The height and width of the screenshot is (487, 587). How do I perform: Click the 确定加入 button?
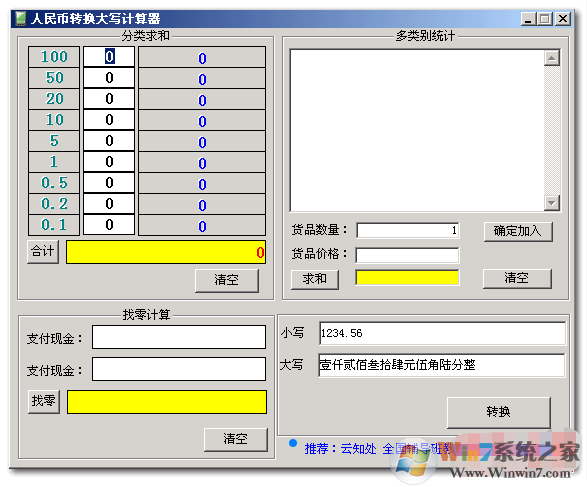[x=518, y=231]
